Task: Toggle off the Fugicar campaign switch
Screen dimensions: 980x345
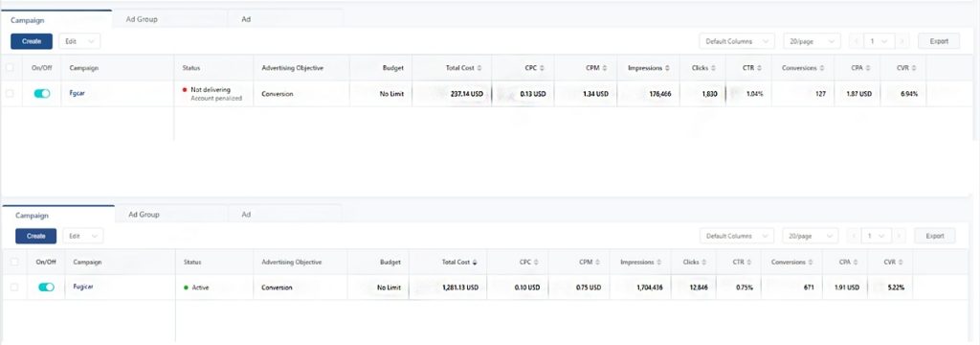Action: (46, 287)
